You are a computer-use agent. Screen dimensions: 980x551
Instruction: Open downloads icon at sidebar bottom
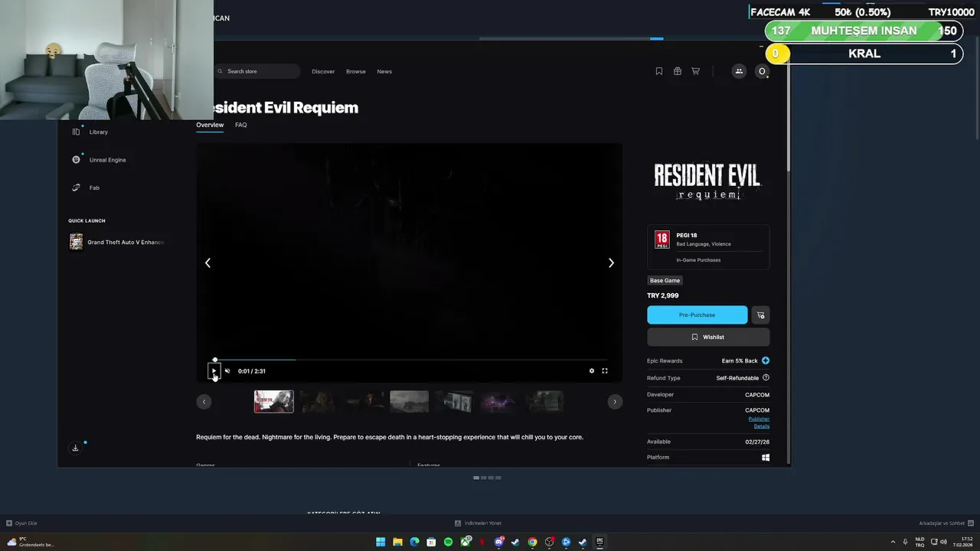[x=75, y=448]
